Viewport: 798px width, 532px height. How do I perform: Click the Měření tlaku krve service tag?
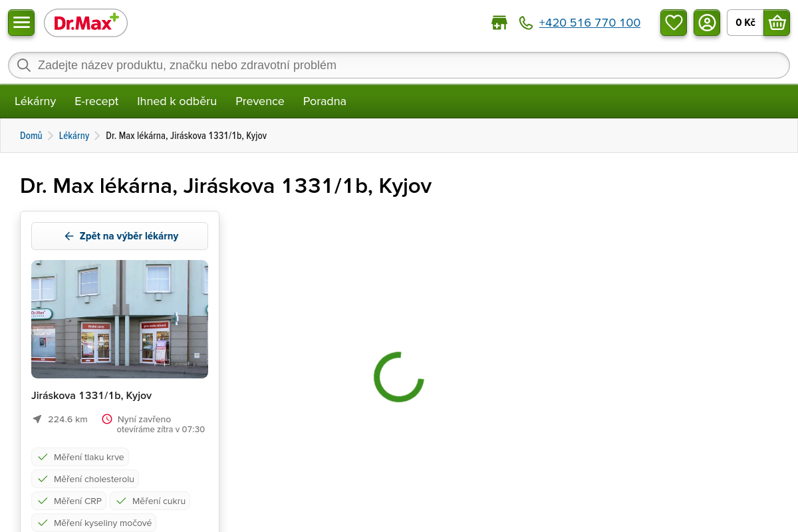80,457
